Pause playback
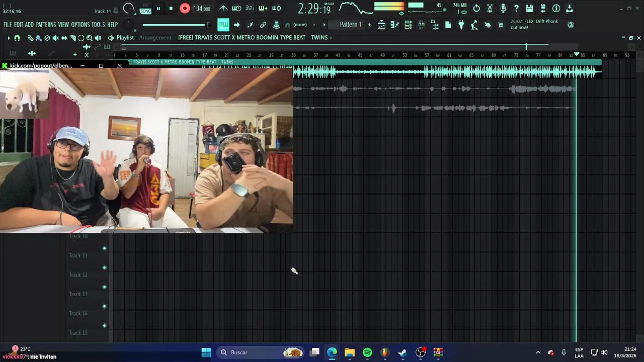The width and height of the screenshot is (644, 362). (x=158, y=8)
